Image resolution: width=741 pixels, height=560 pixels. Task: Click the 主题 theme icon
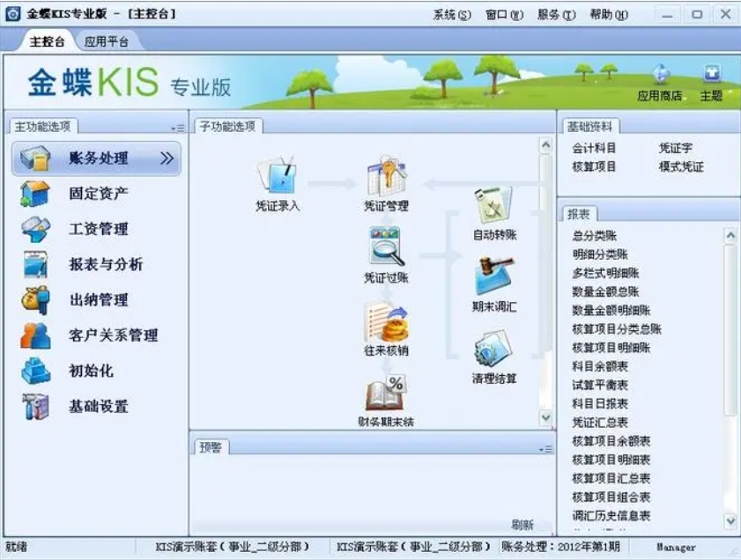[x=712, y=74]
